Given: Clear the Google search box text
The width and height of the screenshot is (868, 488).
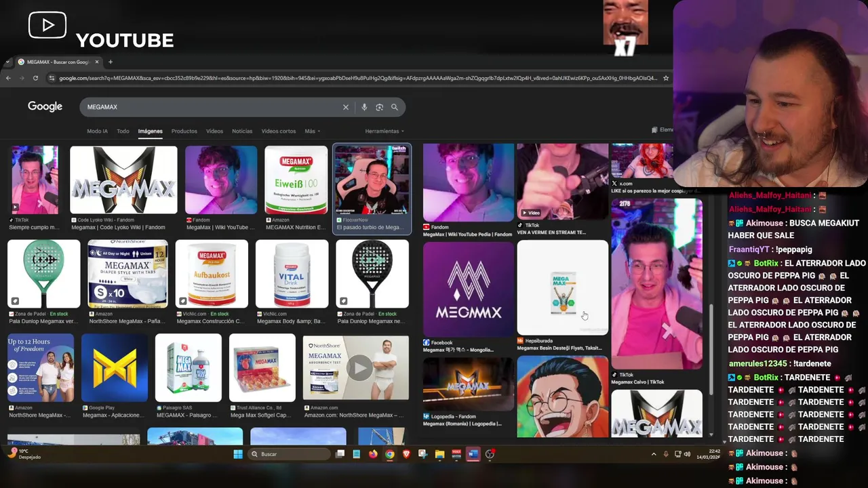Looking at the screenshot, I should click(x=346, y=107).
